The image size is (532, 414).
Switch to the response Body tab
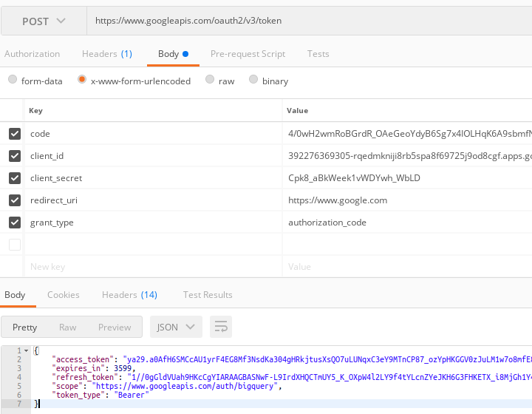tap(15, 295)
